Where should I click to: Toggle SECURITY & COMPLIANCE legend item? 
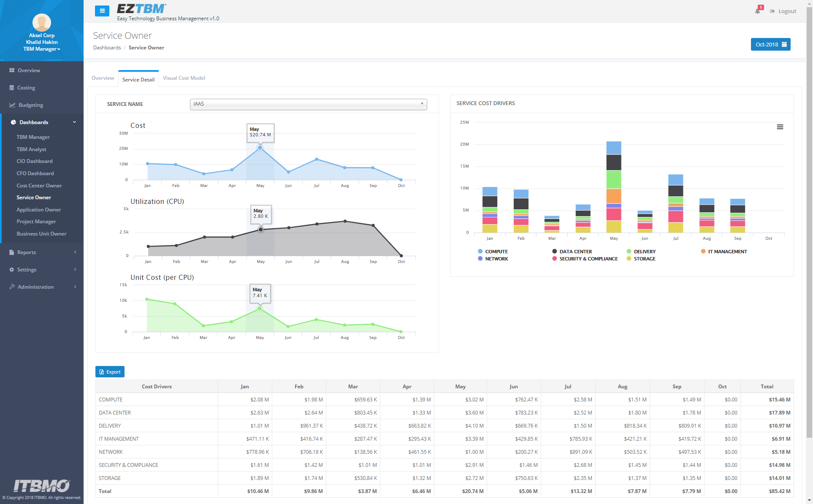click(585, 259)
